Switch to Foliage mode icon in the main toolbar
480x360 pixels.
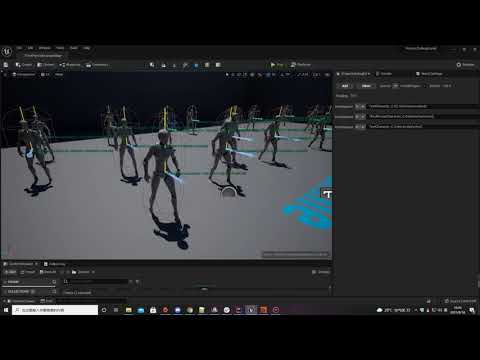(174, 65)
